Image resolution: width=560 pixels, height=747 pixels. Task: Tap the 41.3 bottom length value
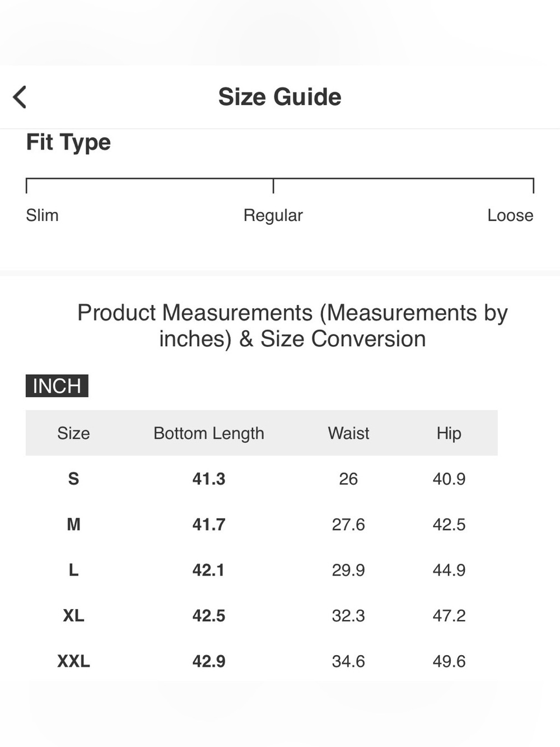coord(209,479)
